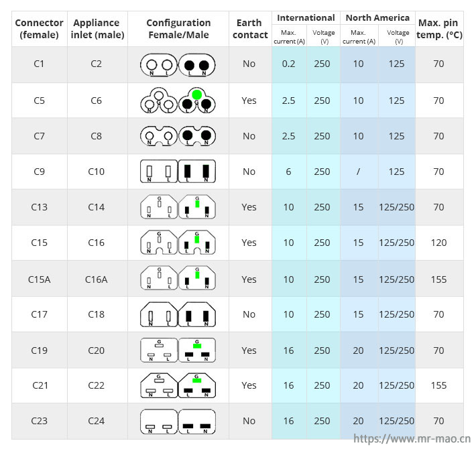The width and height of the screenshot is (476, 449).
Task: Select the C21/C22 connector diagram
Action: point(178,385)
